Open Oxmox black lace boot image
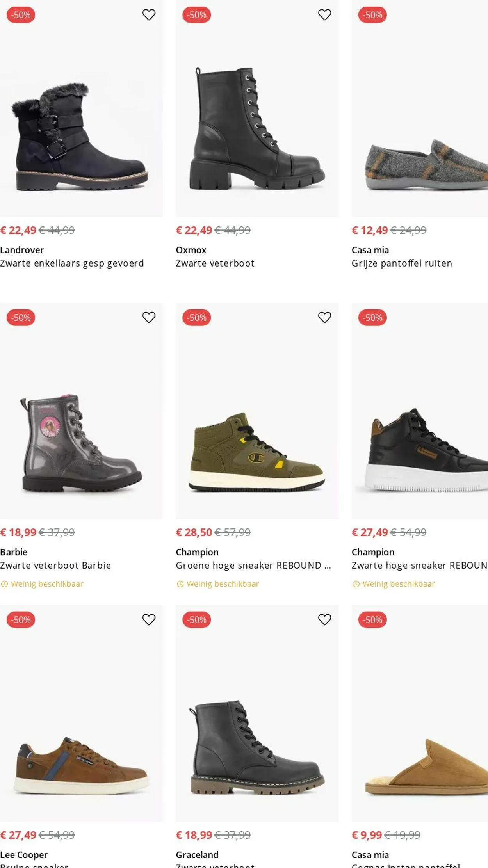 click(257, 129)
